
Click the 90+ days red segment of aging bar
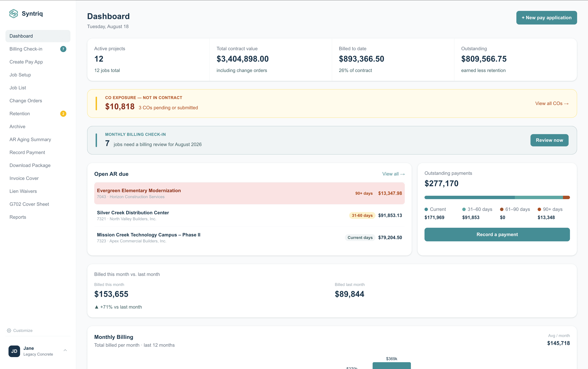[x=566, y=197]
